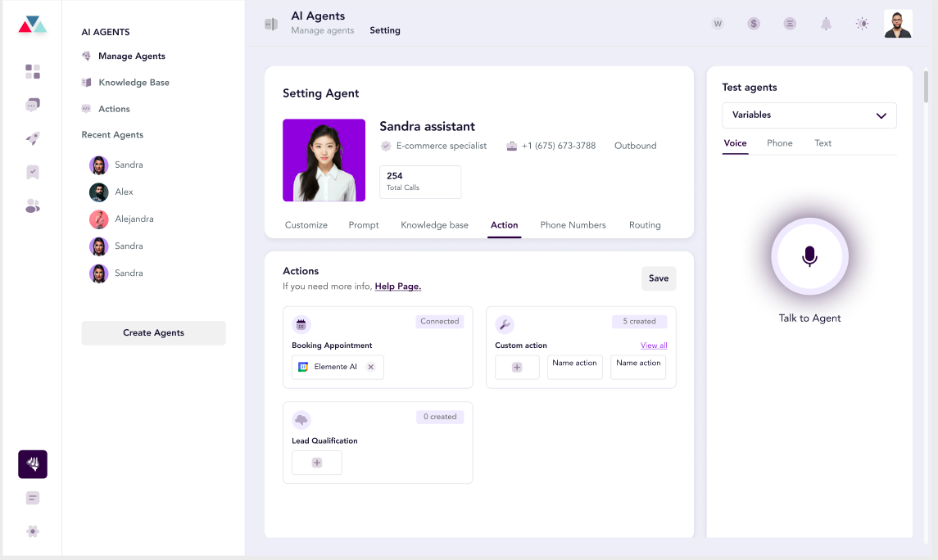
Task: Open Knowledge Base in side menu
Action: [x=134, y=83]
